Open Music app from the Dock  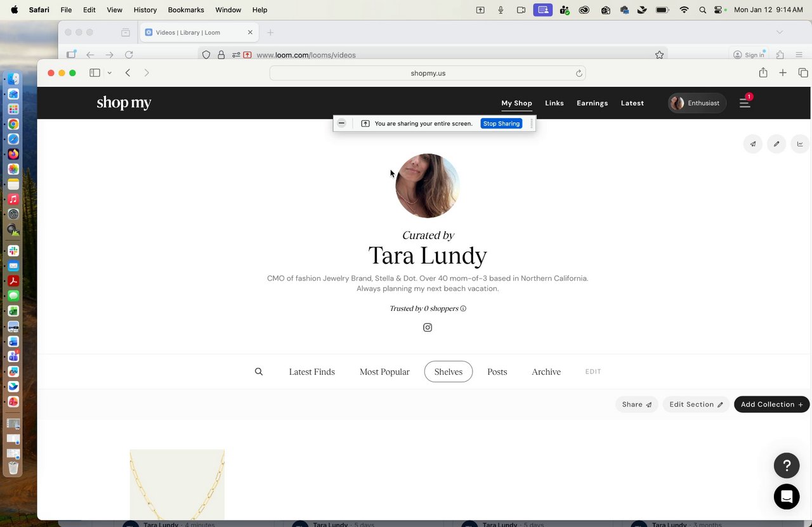pos(13,199)
